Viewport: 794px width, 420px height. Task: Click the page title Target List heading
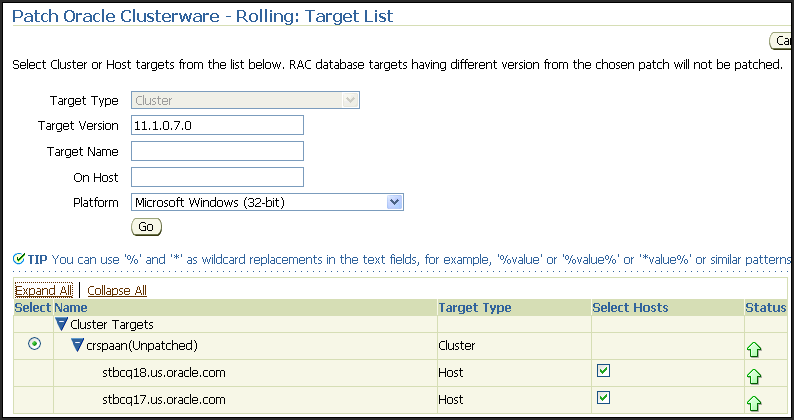click(203, 16)
